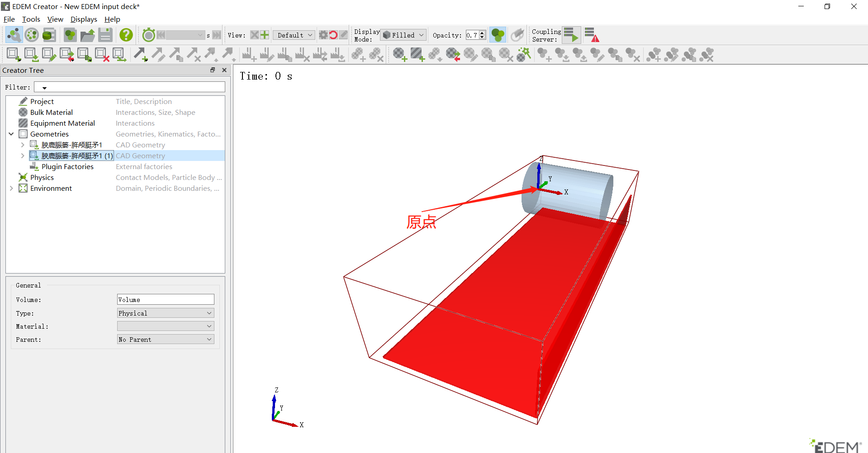The height and width of the screenshot is (453, 868).
Task: Select Plugin Factories in the tree
Action: coord(67,167)
